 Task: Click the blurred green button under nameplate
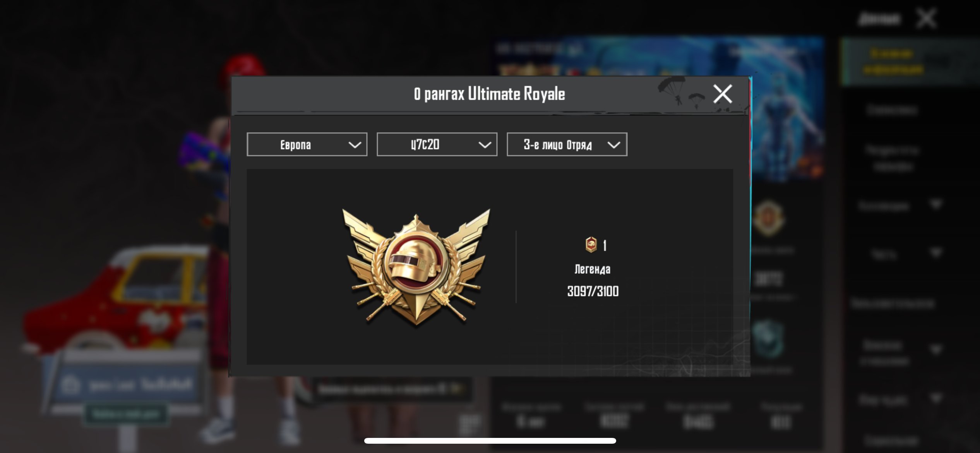[126, 414]
